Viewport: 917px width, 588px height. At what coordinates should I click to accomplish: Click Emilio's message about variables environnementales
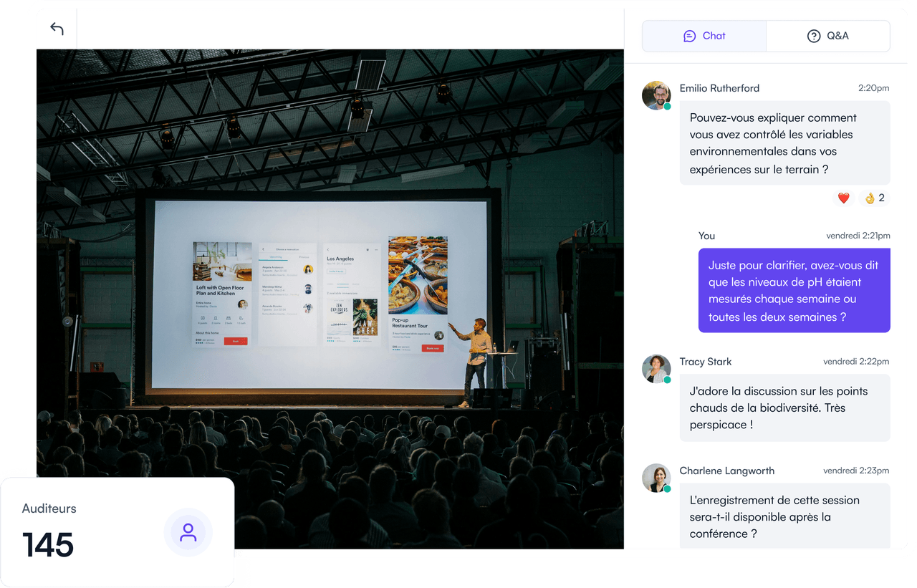pos(784,143)
